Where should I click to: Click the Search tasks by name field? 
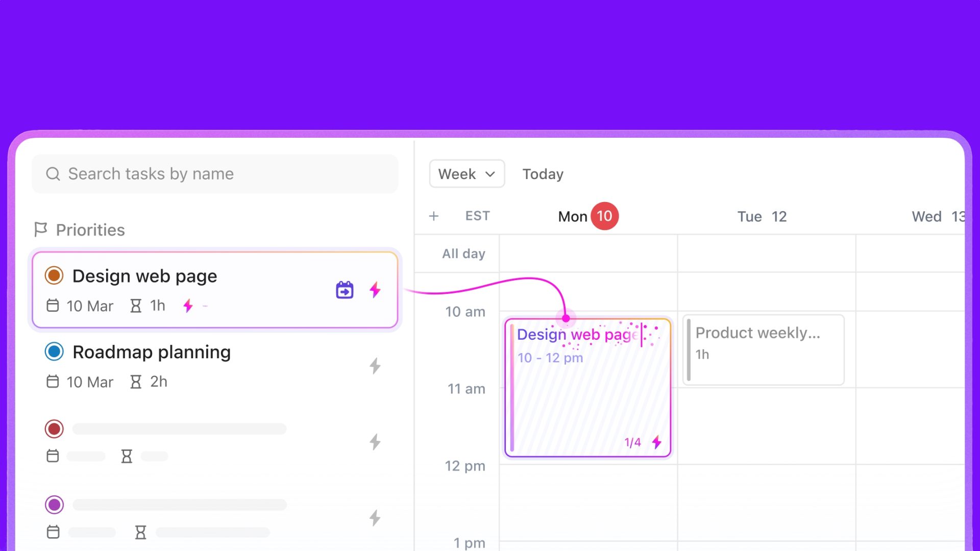[215, 174]
